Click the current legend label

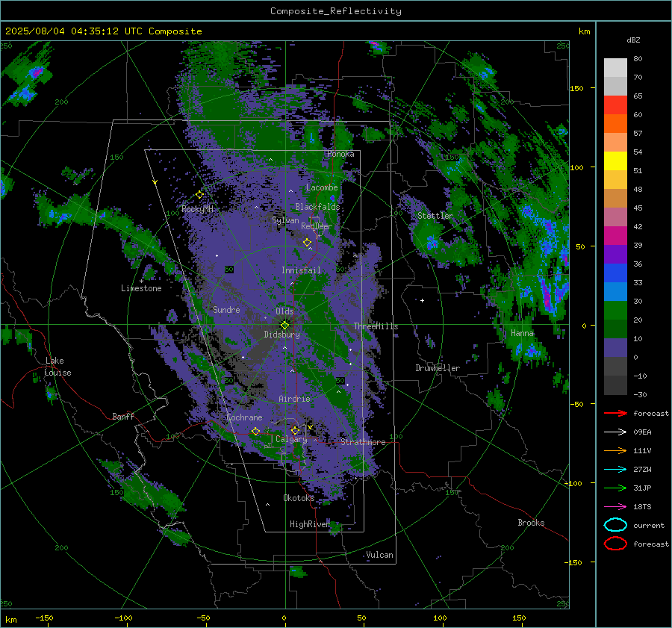pos(649,526)
